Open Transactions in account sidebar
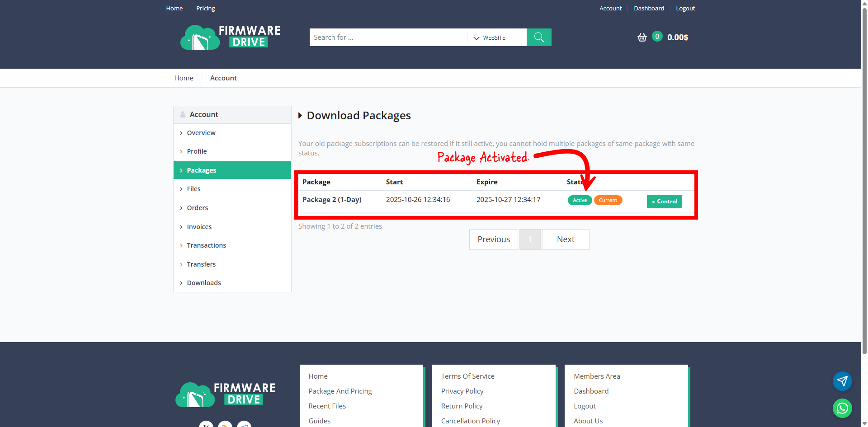868x427 pixels. [206, 245]
